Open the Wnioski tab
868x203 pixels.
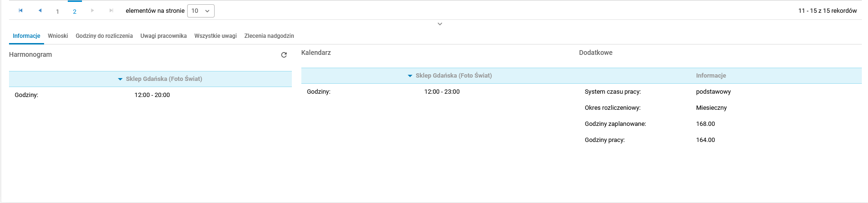[58, 36]
